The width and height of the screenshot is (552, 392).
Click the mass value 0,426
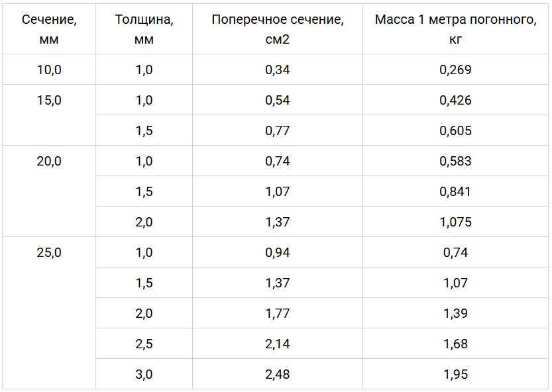456,100
